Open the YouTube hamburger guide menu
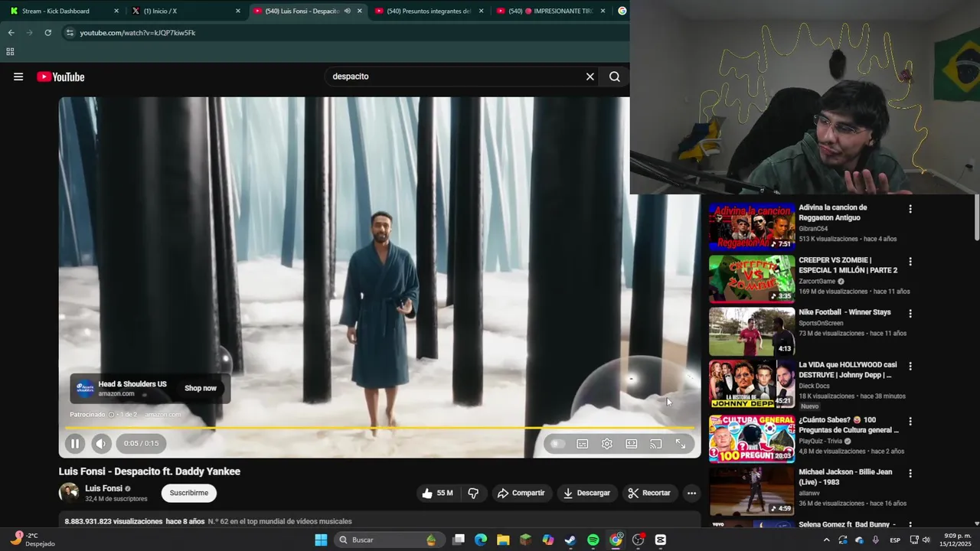Image resolution: width=980 pixels, height=551 pixels. pyautogui.click(x=18, y=77)
